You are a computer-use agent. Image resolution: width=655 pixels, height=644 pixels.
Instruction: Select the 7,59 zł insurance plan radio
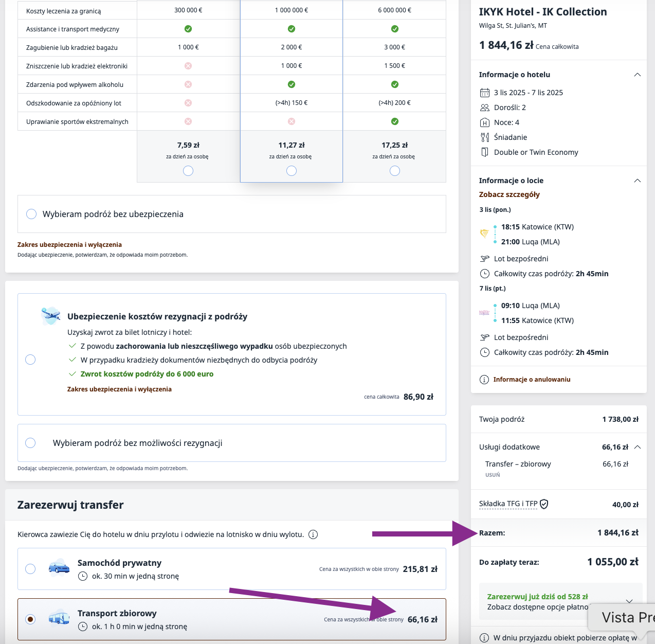[188, 171]
